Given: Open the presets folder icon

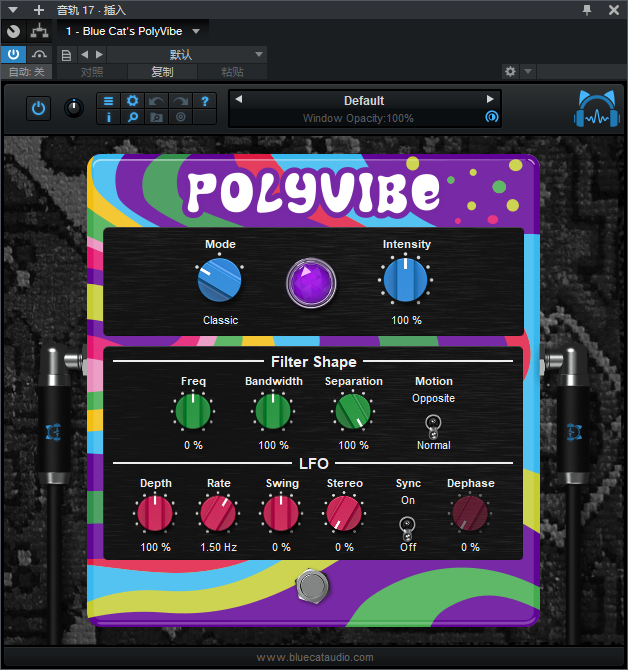Looking at the screenshot, I should click(156, 117).
